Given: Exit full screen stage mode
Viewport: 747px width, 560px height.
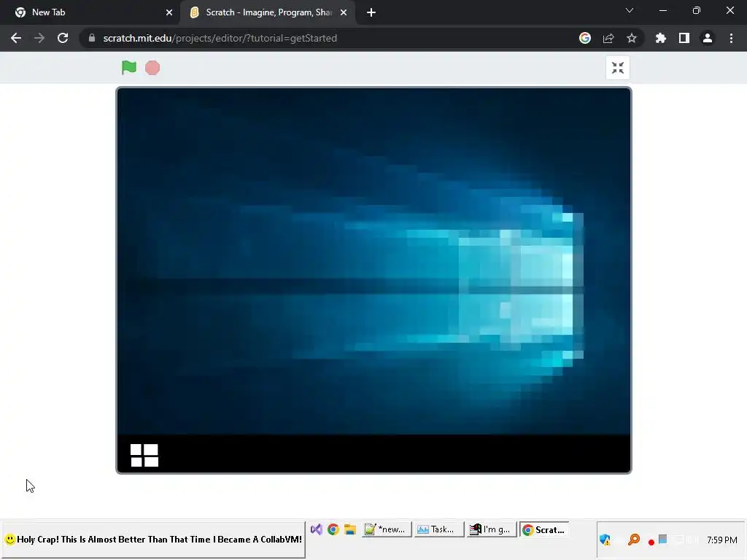Looking at the screenshot, I should pos(617,68).
